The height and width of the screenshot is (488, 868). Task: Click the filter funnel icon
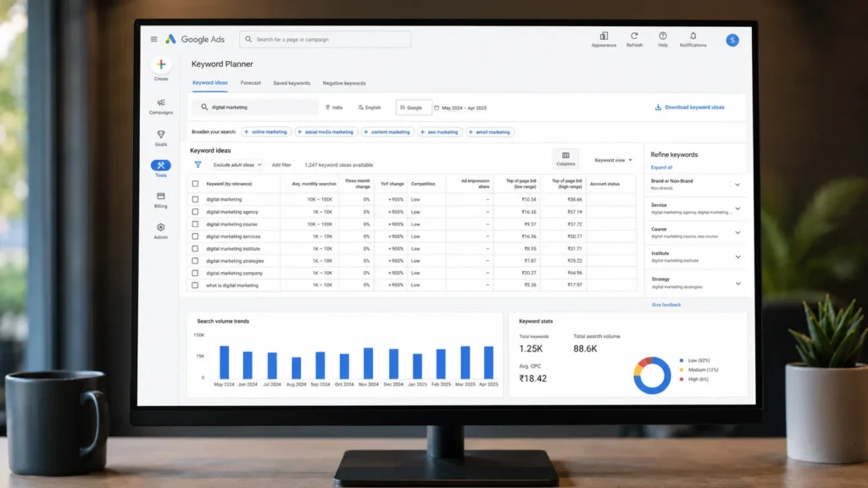click(198, 164)
